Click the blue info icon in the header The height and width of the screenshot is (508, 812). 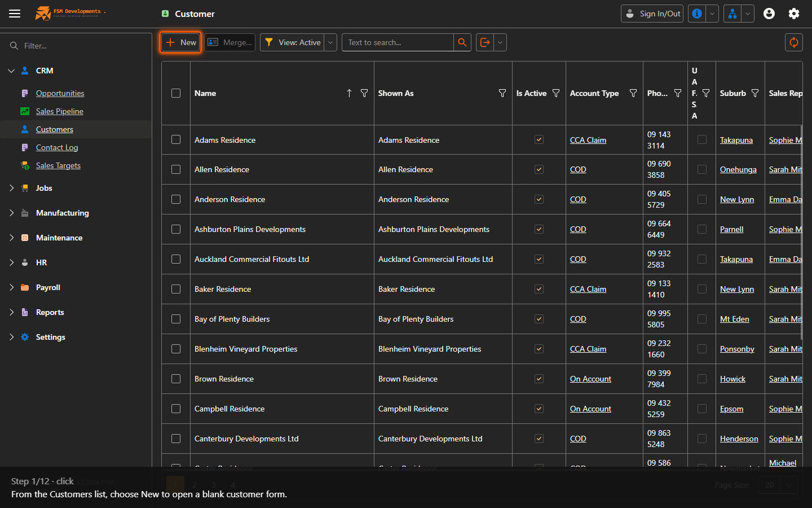(x=697, y=14)
